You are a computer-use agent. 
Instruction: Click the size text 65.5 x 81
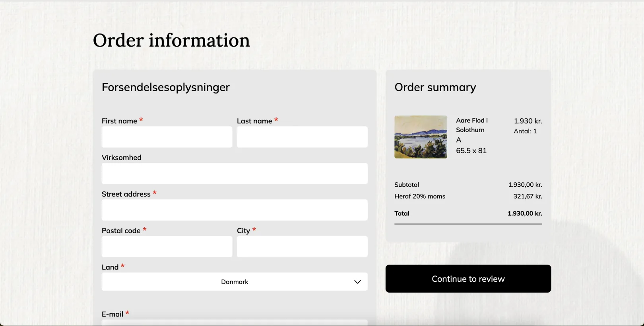coord(471,151)
